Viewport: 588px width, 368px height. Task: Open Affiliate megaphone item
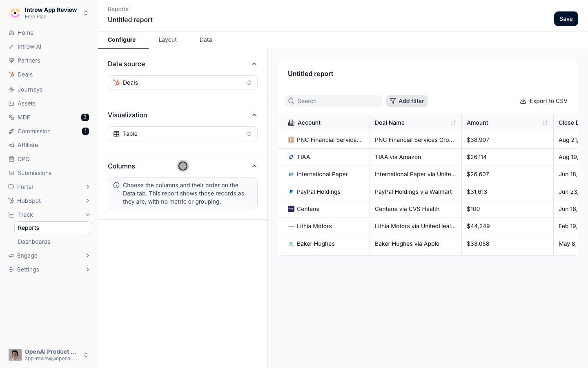49,145
